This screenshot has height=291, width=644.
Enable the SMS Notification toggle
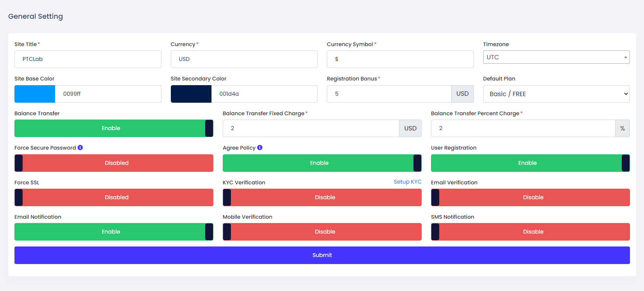(x=530, y=232)
